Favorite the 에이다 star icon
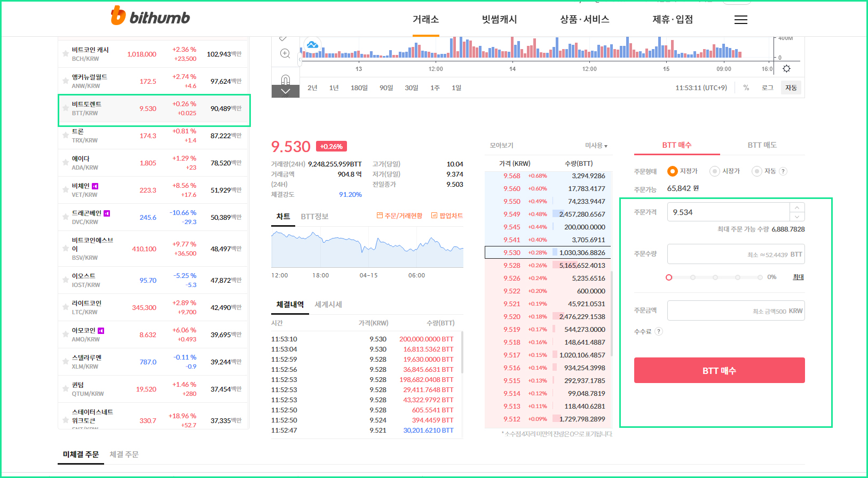868x478 pixels. (65, 162)
